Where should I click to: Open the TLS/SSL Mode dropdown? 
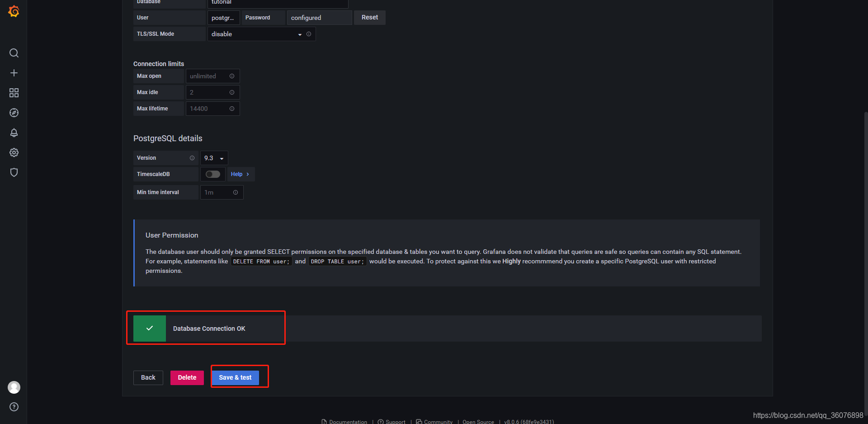coord(261,34)
